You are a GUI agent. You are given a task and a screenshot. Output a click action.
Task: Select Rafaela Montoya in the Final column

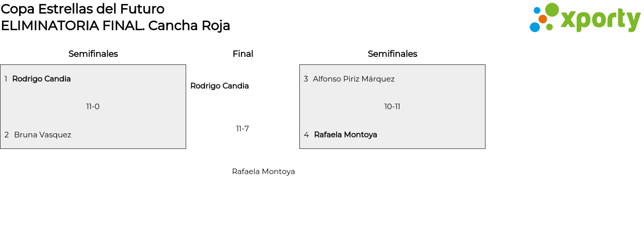coord(263,172)
